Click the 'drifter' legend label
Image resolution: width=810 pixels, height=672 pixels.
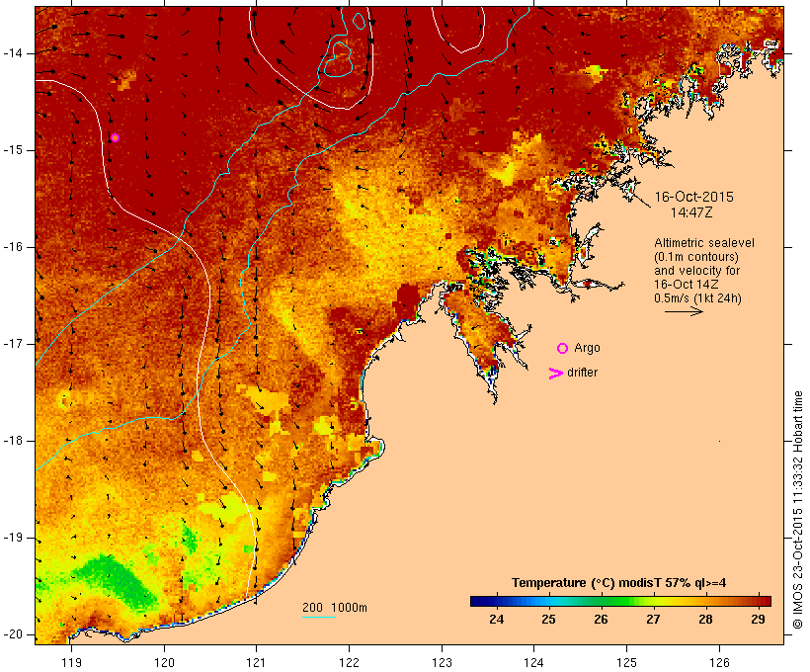click(x=582, y=373)
